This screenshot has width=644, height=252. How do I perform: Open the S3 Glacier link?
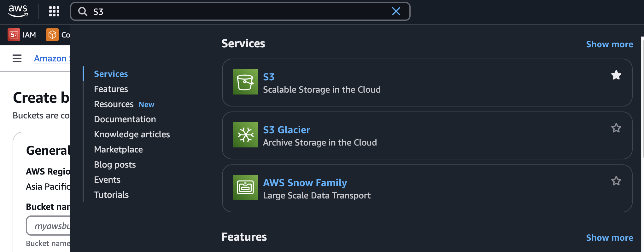[286, 130]
